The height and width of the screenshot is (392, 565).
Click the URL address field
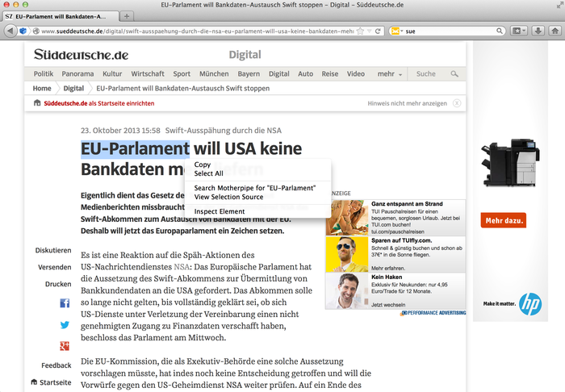coord(197,31)
